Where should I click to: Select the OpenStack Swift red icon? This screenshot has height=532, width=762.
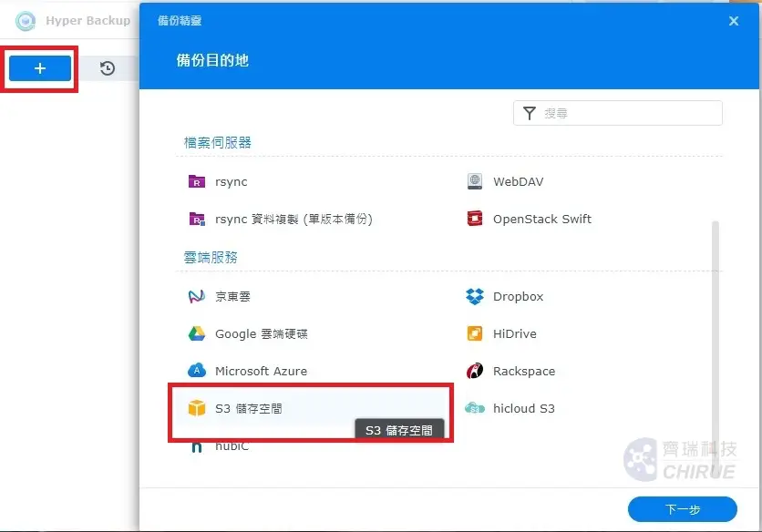coord(475,219)
